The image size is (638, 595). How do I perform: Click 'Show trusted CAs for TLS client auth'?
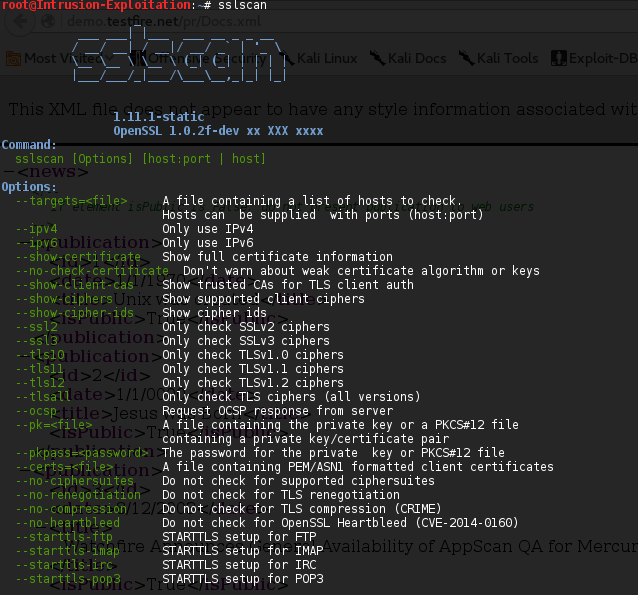(x=288, y=285)
